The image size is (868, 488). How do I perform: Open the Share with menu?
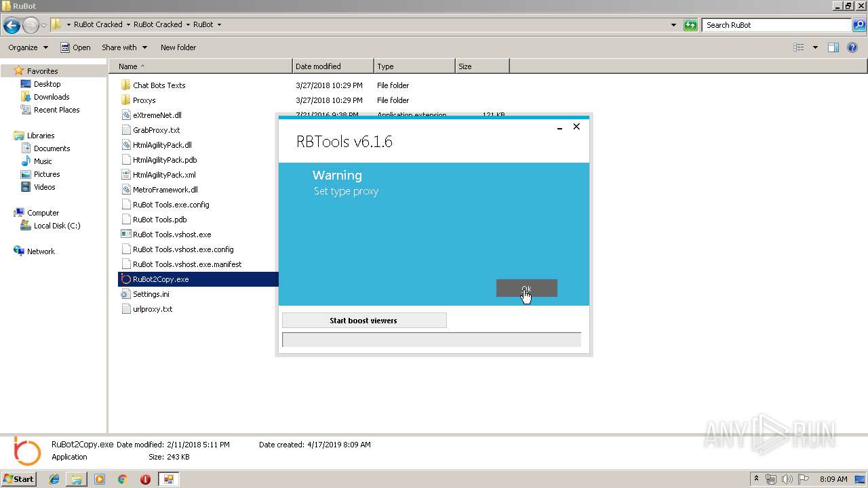[x=124, y=47]
